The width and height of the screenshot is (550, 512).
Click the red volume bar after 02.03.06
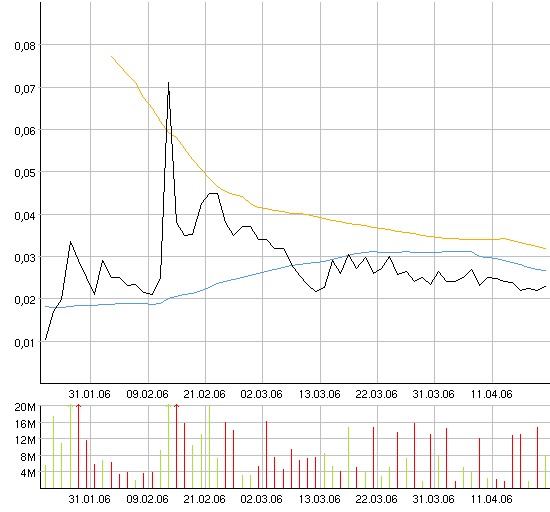[x=267, y=454]
